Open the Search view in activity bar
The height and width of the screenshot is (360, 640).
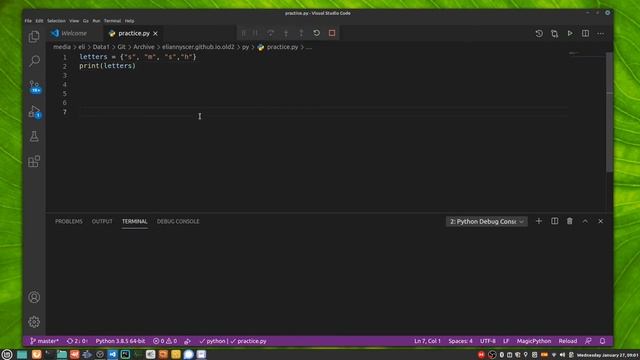(x=34, y=61)
